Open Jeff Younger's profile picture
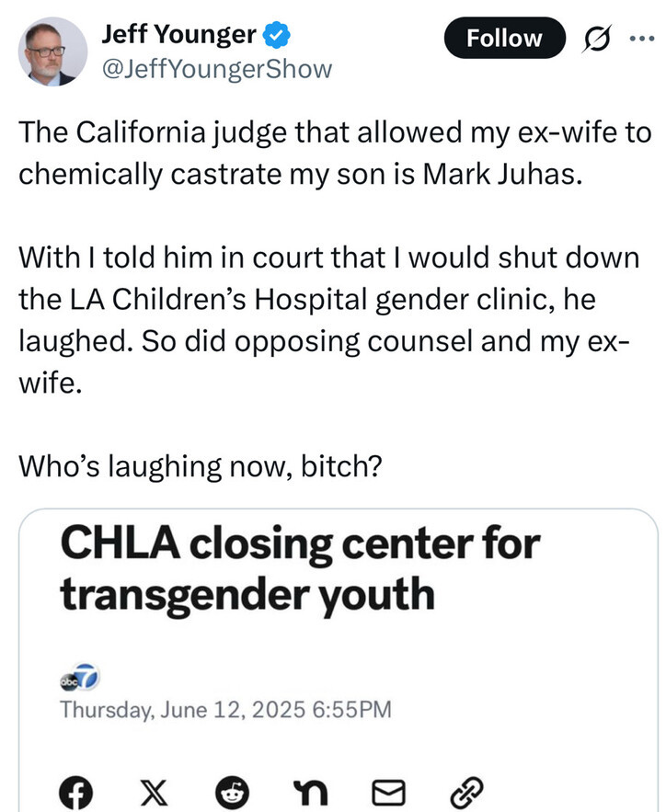This screenshot has height=812, width=666. (53, 51)
